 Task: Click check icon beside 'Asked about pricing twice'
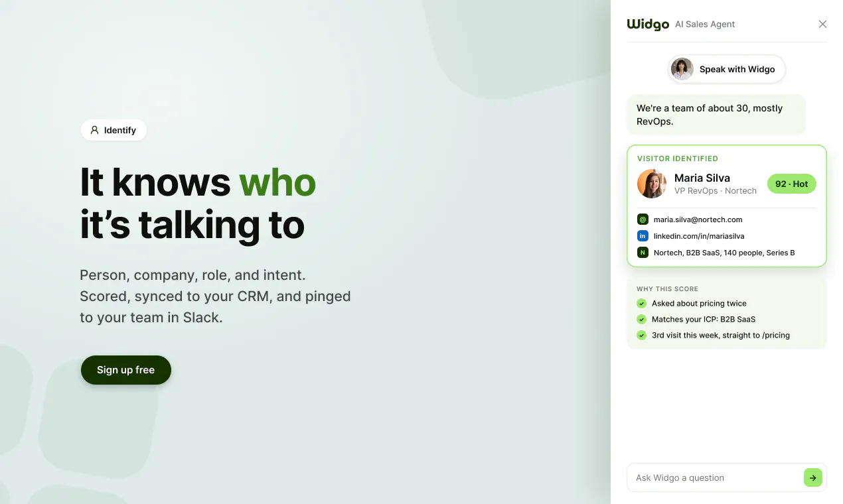tap(642, 303)
